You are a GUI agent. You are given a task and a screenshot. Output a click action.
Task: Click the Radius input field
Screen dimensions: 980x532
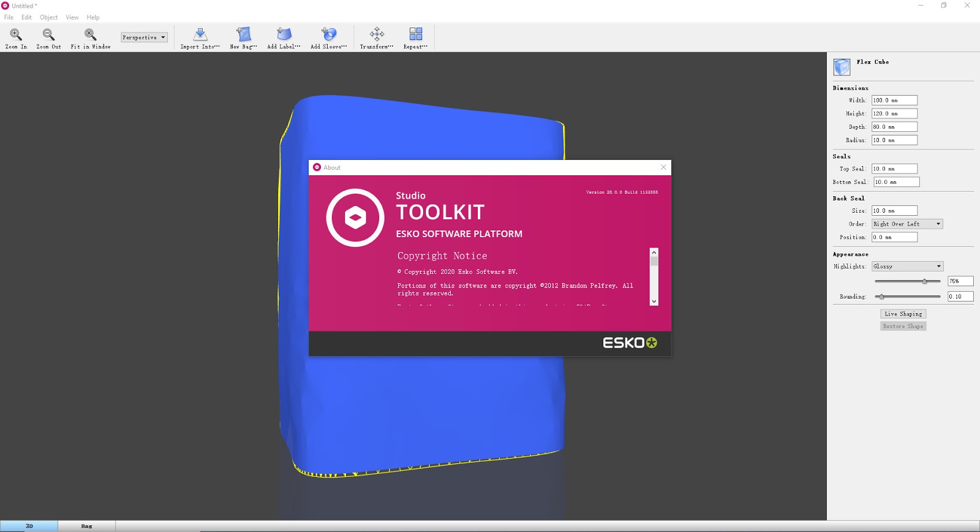[x=894, y=140]
